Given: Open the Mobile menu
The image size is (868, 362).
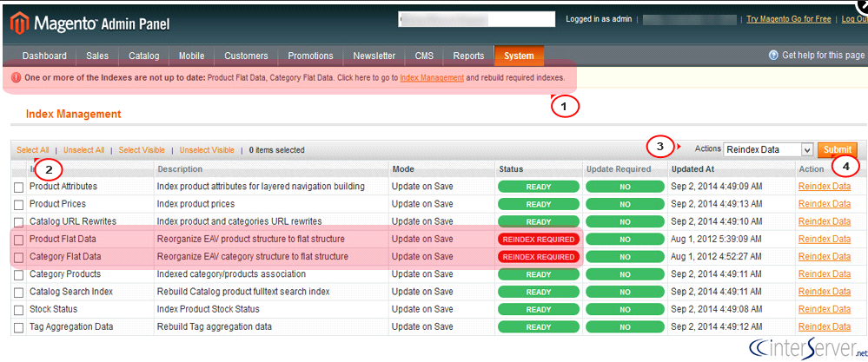Looking at the screenshot, I should [191, 56].
